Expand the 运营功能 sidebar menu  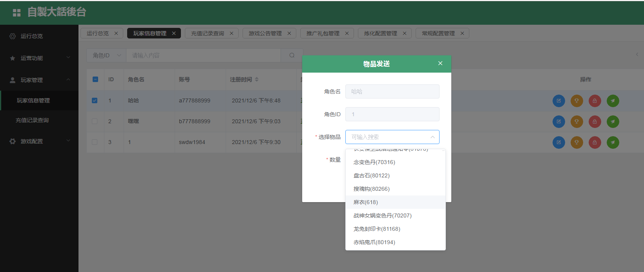pos(39,58)
